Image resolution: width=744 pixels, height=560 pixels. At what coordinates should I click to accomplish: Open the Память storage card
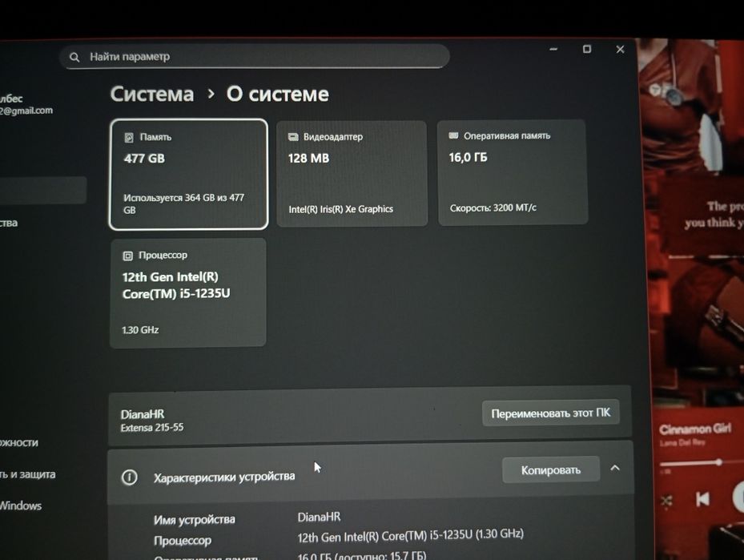[189, 174]
